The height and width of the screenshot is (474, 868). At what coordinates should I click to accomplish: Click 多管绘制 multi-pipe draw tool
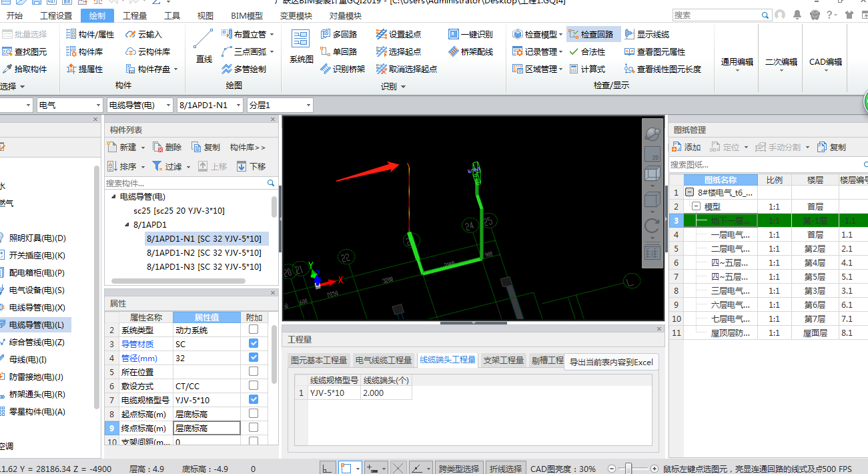tap(244, 69)
